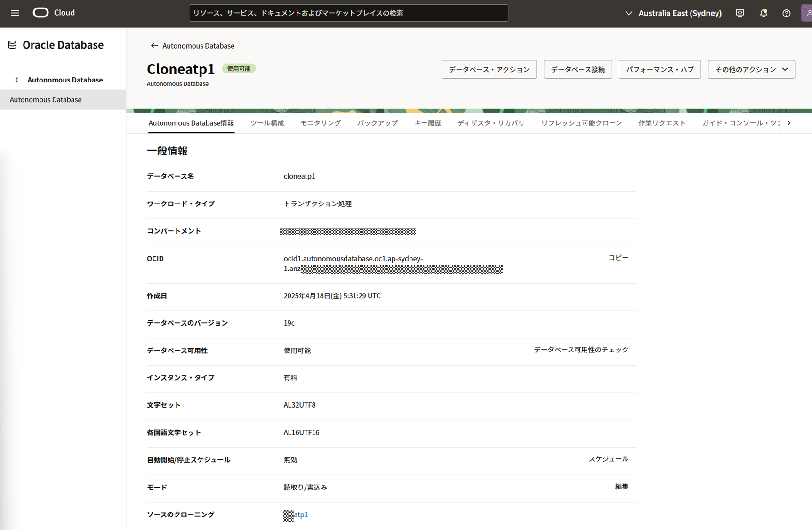
Task: Switch to the モニタリング tab
Action: point(321,123)
